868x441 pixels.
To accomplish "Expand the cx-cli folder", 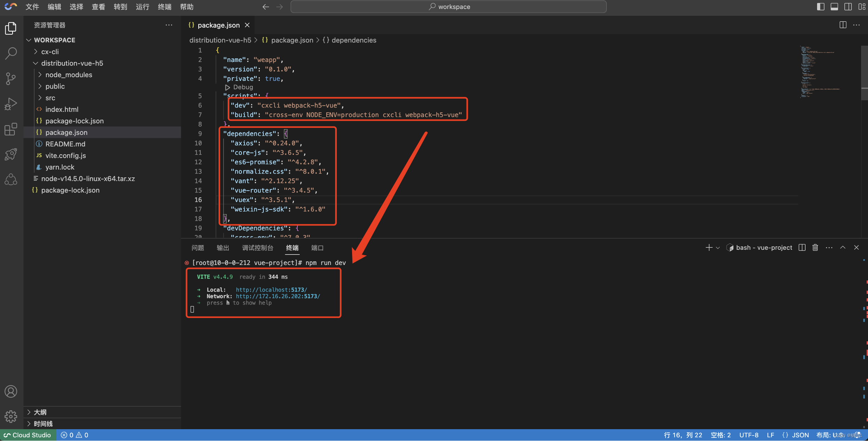I will tap(50, 52).
